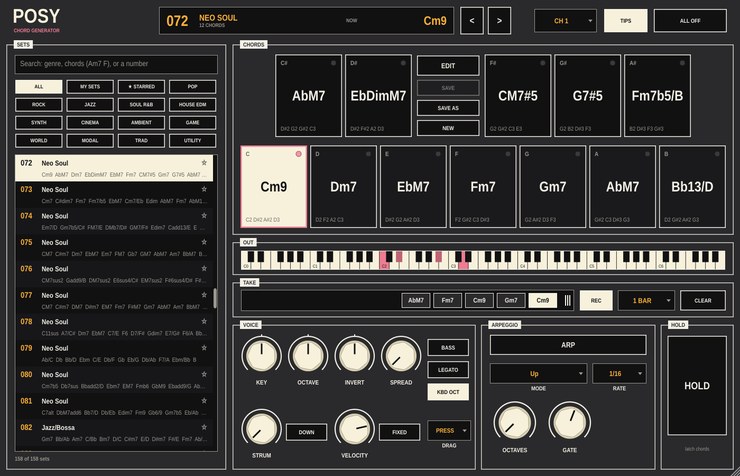Click the SAVE AS button
Screen dimensions: 740x476
448,108
